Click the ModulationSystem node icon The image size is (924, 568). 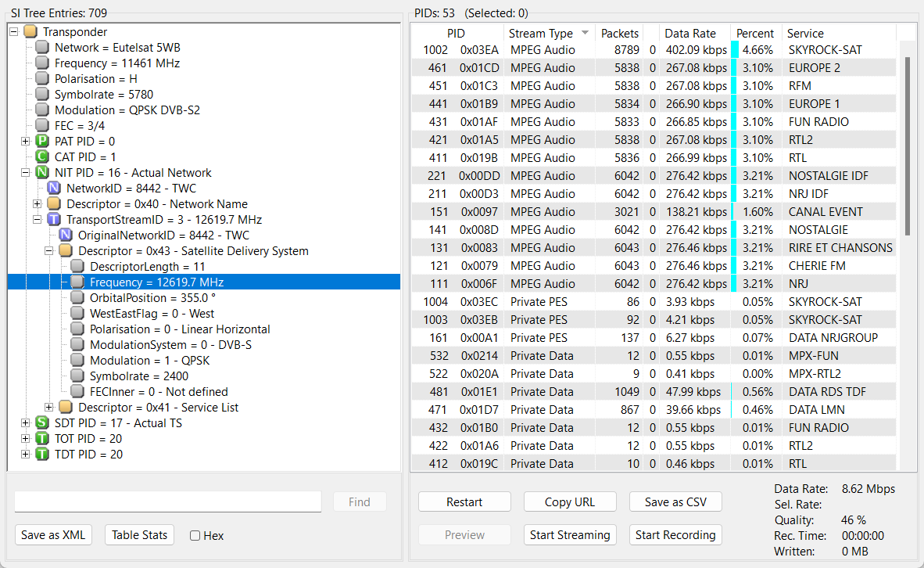tap(77, 344)
